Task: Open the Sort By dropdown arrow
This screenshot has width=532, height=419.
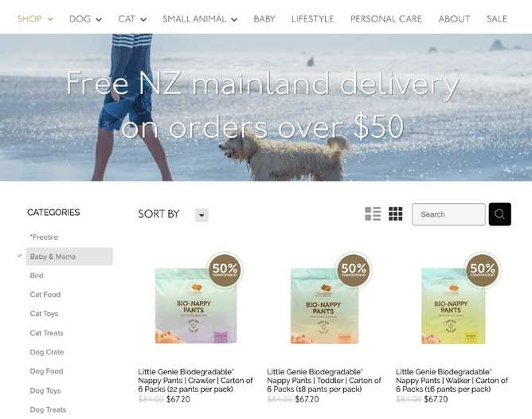Action: point(201,215)
